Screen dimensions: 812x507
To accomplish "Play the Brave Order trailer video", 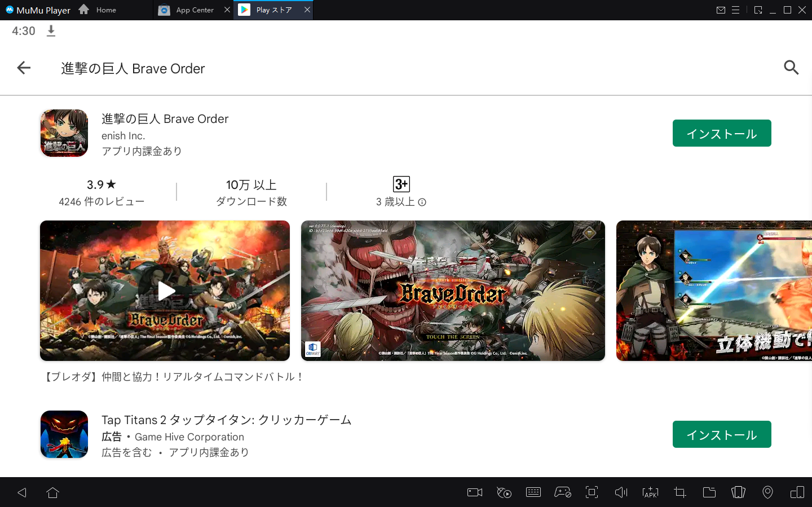I will click(165, 290).
